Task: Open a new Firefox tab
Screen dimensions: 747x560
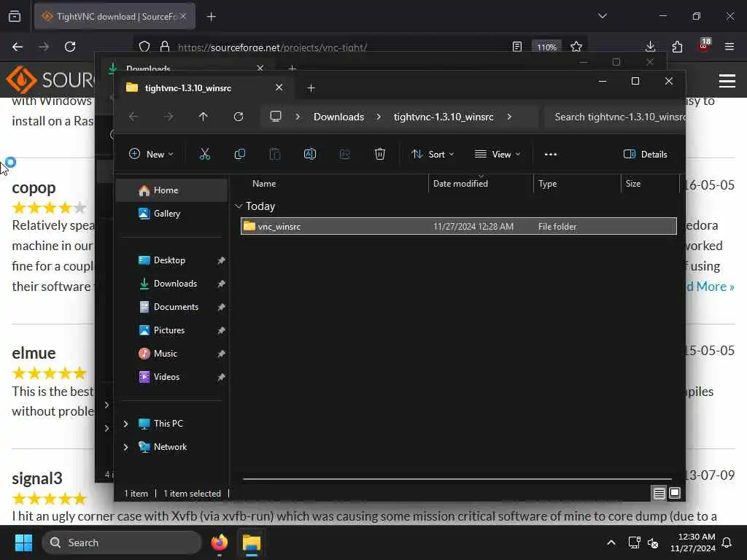Action: click(212, 17)
